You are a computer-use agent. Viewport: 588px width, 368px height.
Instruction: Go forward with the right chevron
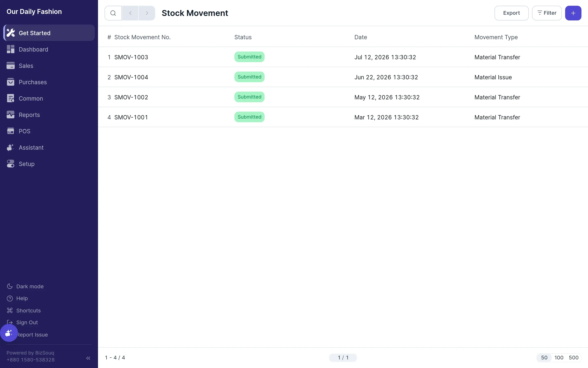point(147,13)
